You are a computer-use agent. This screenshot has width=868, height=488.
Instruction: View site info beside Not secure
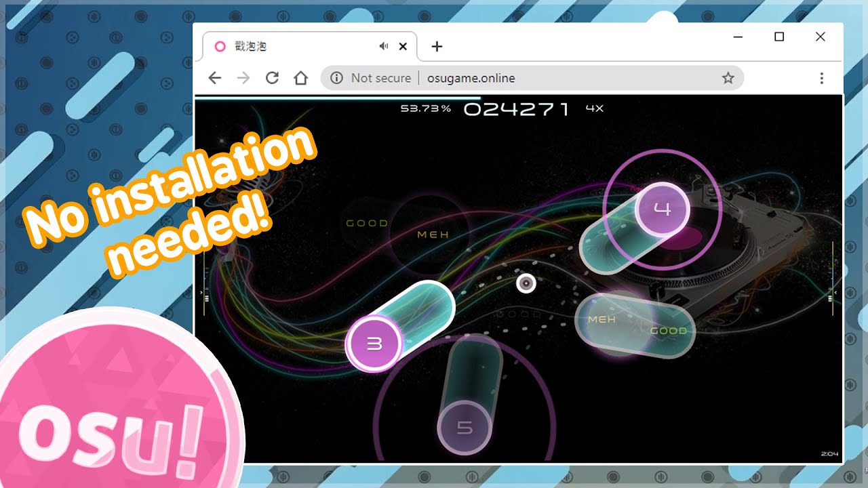[336, 78]
